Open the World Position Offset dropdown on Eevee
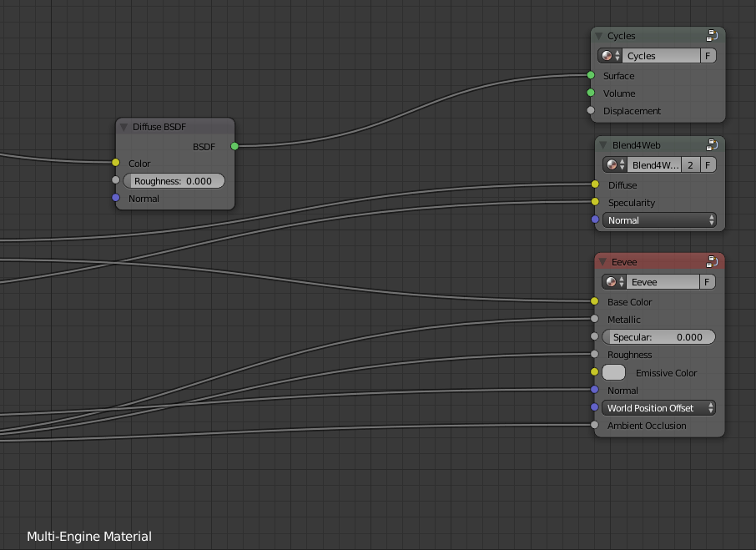Image resolution: width=756 pixels, height=550 pixels. click(x=658, y=408)
